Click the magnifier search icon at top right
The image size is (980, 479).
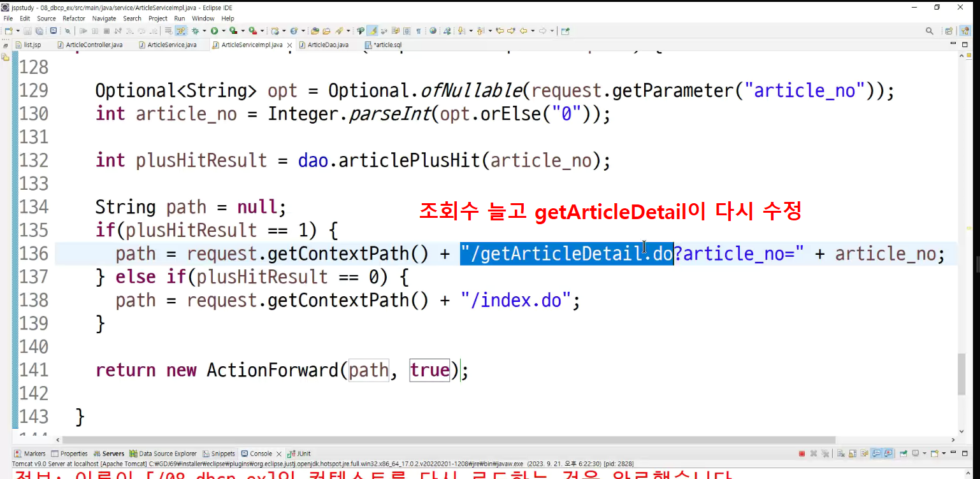coord(930,31)
